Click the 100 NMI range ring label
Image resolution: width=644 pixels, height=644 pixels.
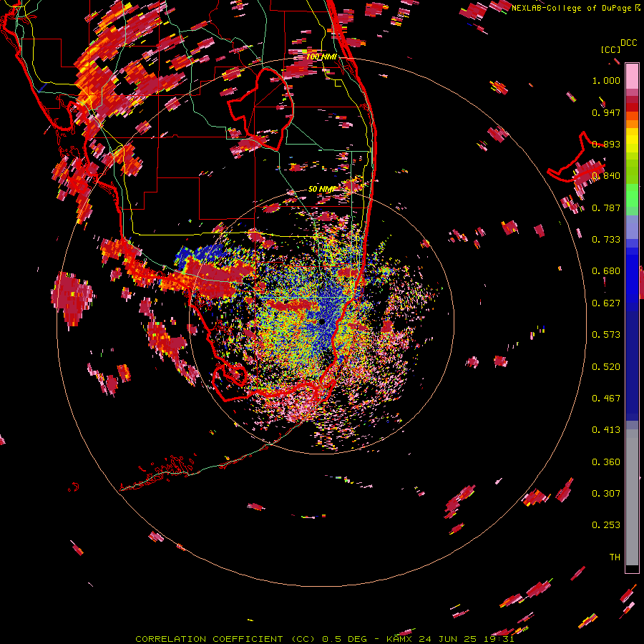point(321,57)
